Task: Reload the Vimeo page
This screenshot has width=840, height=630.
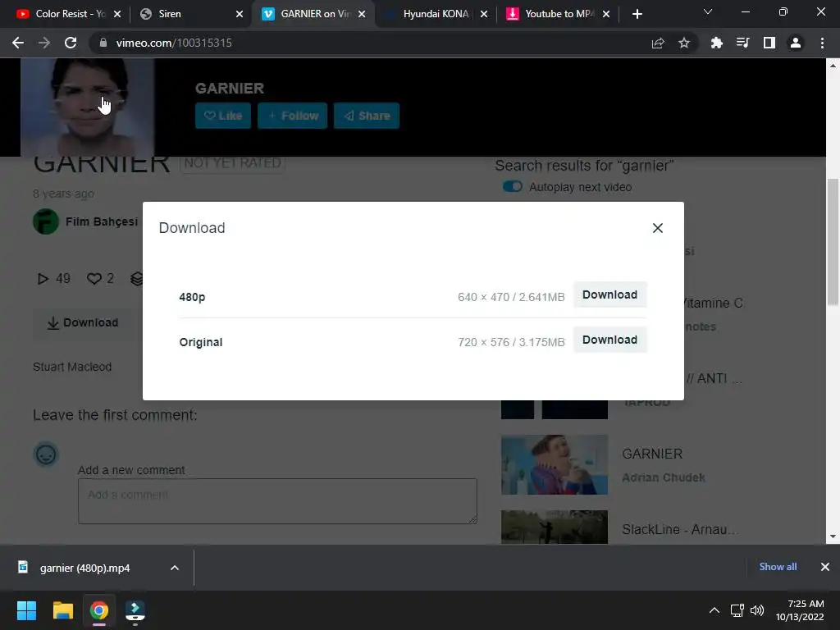Action: click(x=71, y=43)
